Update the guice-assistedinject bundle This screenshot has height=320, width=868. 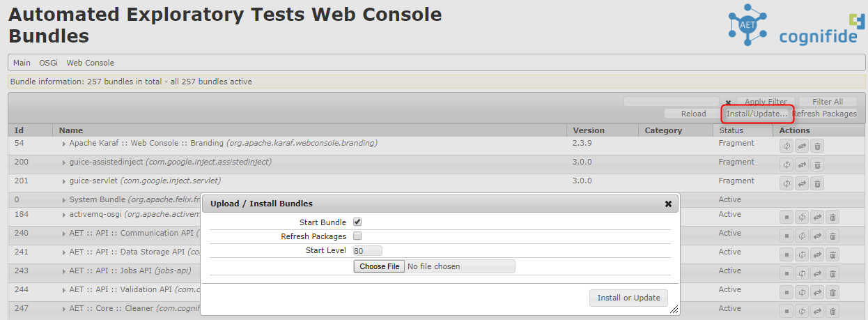802,165
